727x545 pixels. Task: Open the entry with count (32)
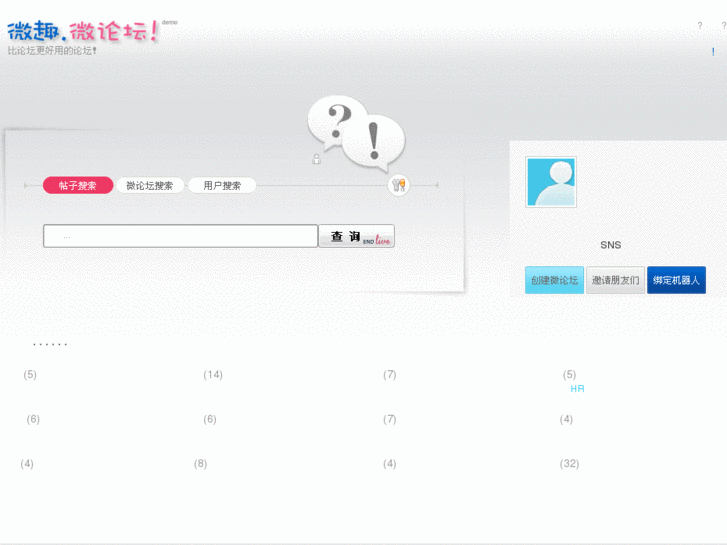569,463
